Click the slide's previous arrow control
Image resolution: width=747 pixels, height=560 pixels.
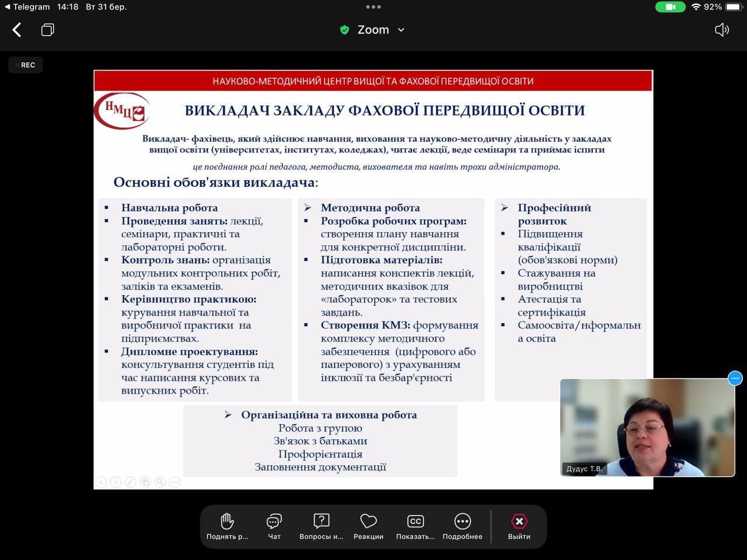[x=101, y=482]
